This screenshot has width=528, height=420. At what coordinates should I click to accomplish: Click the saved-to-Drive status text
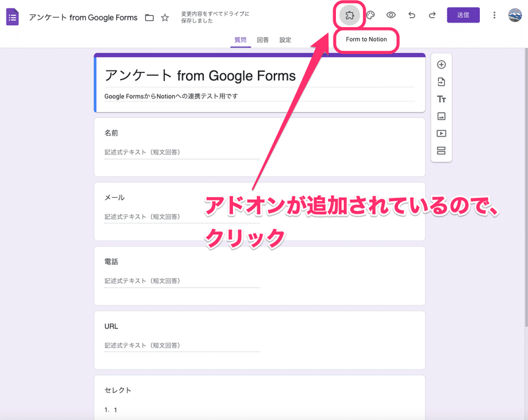pyautogui.click(x=215, y=17)
